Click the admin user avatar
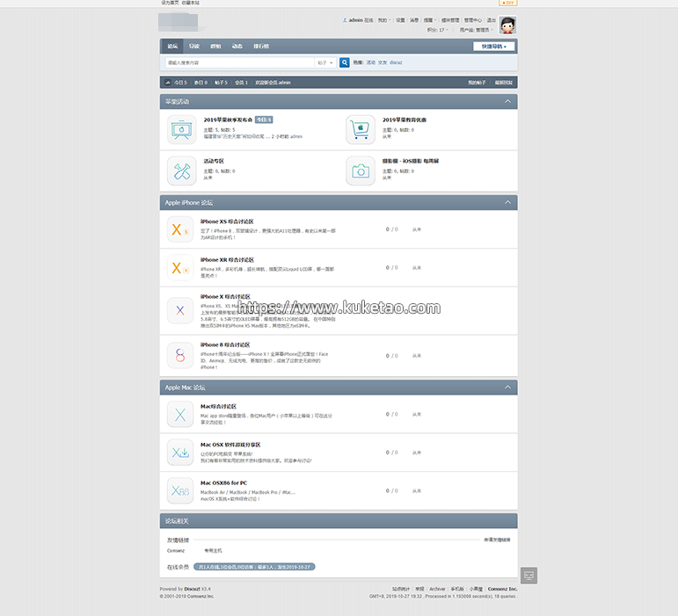678x616 pixels. pyautogui.click(x=507, y=25)
